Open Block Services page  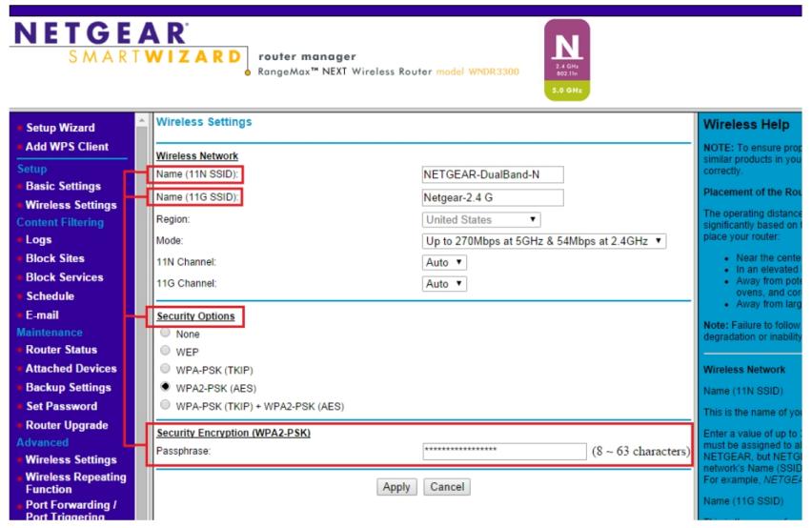(64, 277)
